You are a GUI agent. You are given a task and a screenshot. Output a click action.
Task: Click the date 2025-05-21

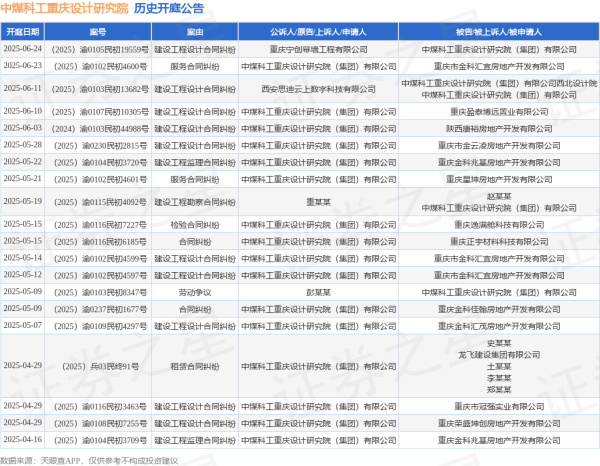tap(23, 178)
